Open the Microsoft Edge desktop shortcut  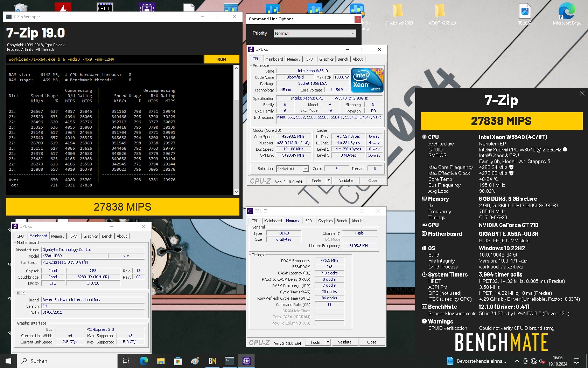click(x=567, y=14)
